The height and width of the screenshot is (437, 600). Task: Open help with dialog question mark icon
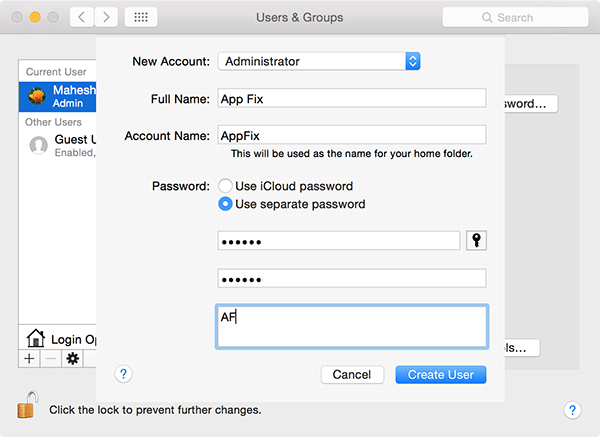[x=124, y=374]
